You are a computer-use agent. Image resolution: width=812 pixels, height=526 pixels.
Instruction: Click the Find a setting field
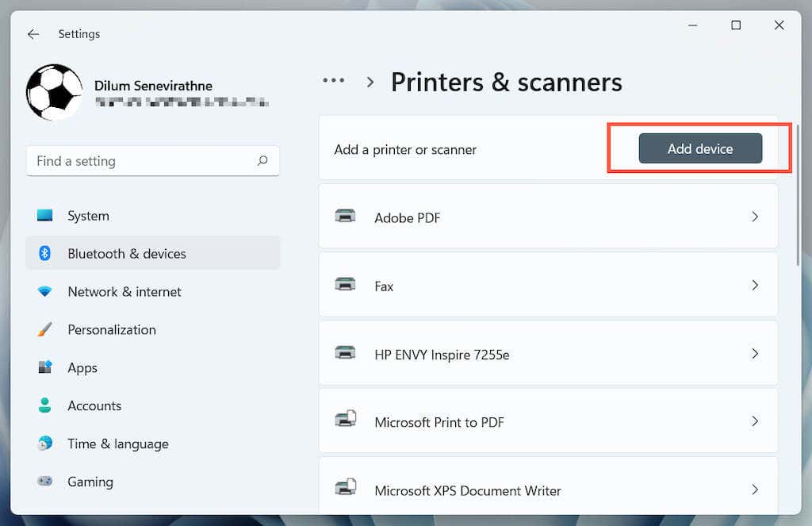point(153,160)
